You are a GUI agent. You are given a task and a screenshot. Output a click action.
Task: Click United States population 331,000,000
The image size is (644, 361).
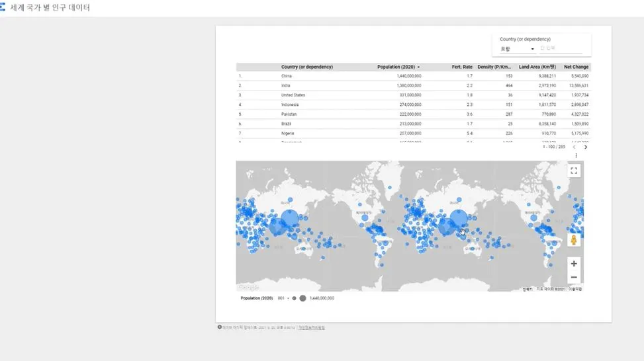click(410, 95)
